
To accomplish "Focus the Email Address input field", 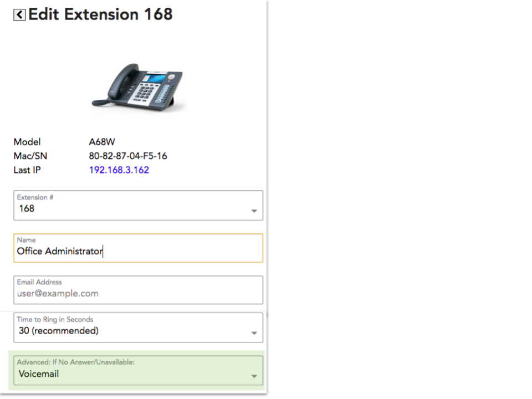I will pos(138,294).
